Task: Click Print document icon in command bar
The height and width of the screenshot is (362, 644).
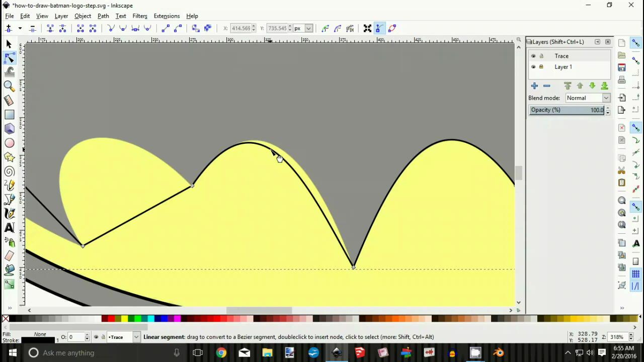Action: click(x=622, y=80)
